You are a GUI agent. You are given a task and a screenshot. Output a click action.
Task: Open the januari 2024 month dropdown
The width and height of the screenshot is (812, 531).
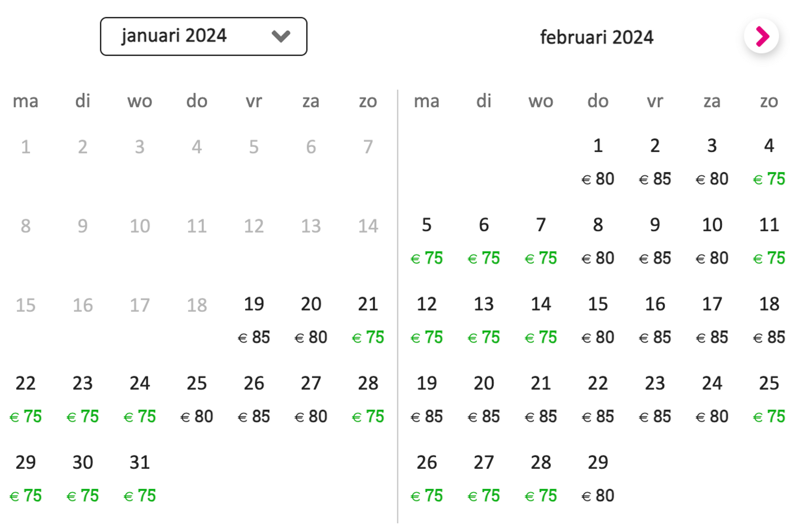204,37
